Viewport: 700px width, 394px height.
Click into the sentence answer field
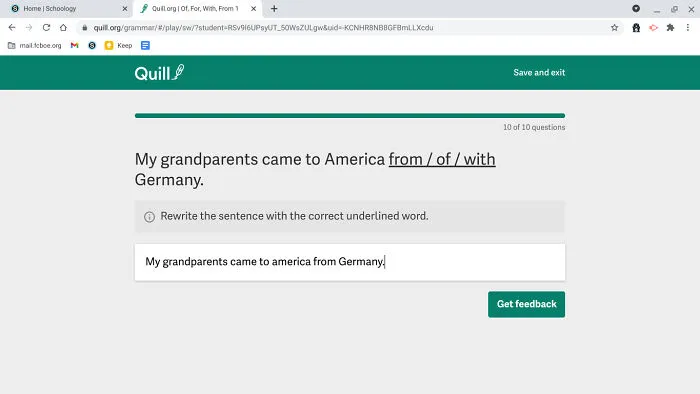(350, 262)
